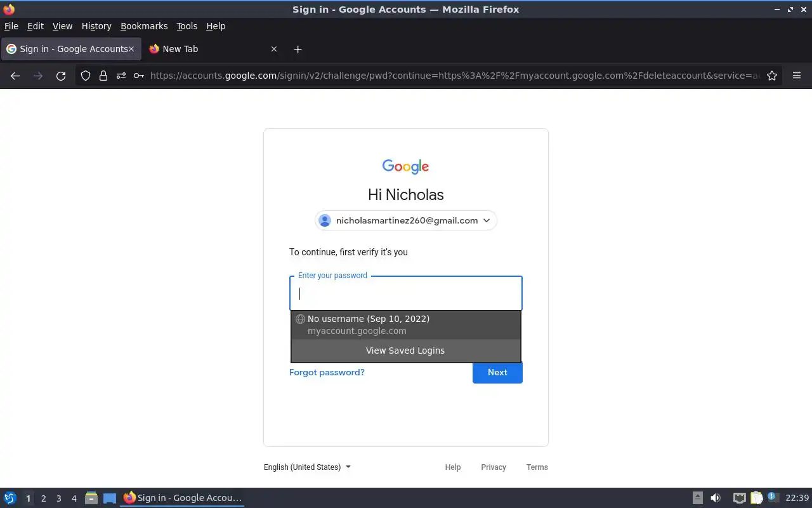Click the globe icon in the saved login entry
This screenshot has height=508, width=812.
[x=301, y=319]
